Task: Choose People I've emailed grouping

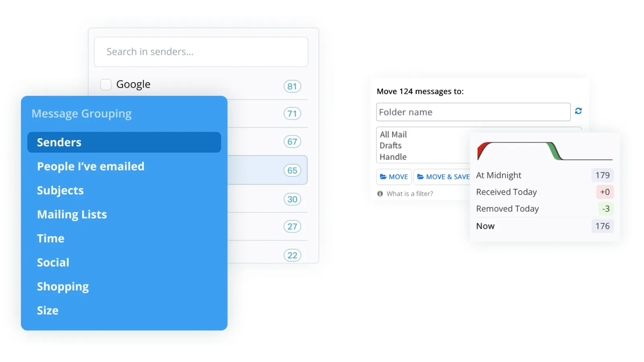Action: (x=91, y=166)
